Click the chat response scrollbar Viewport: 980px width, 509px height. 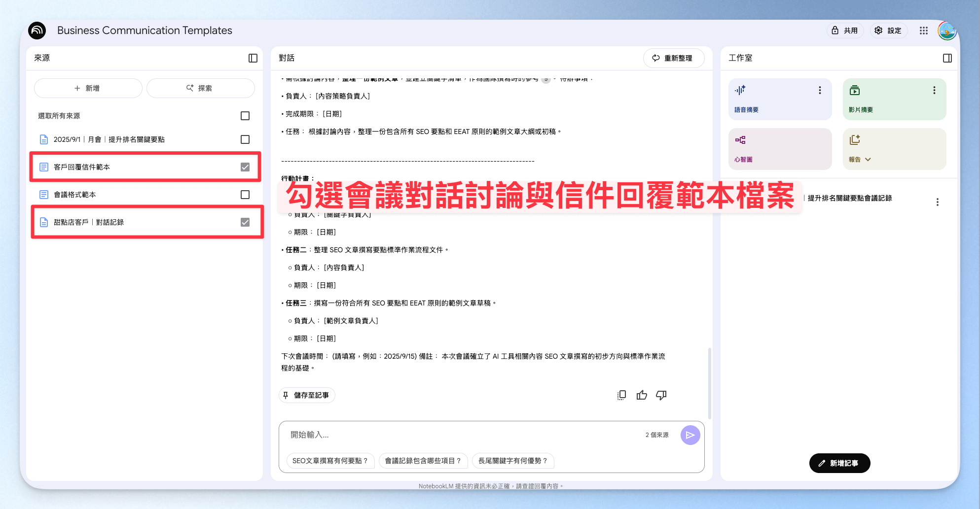tap(709, 383)
